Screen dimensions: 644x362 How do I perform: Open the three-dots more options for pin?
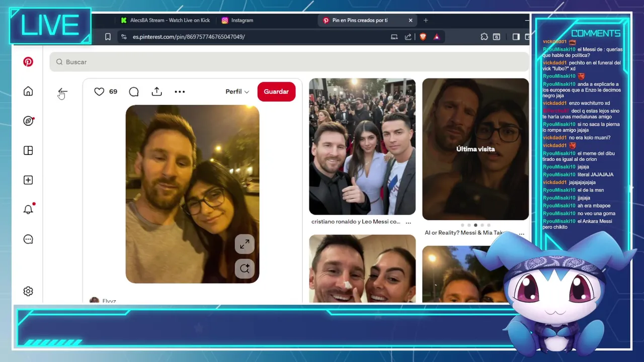180,92
